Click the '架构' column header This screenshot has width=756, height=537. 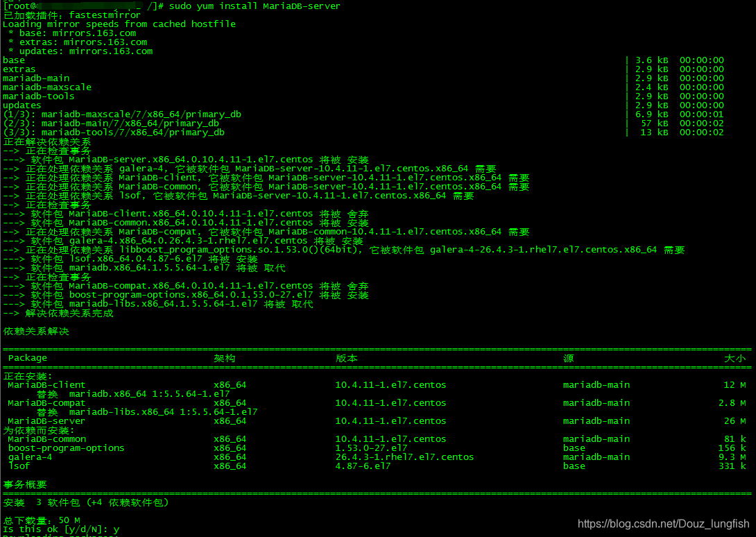pyautogui.click(x=224, y=359)
